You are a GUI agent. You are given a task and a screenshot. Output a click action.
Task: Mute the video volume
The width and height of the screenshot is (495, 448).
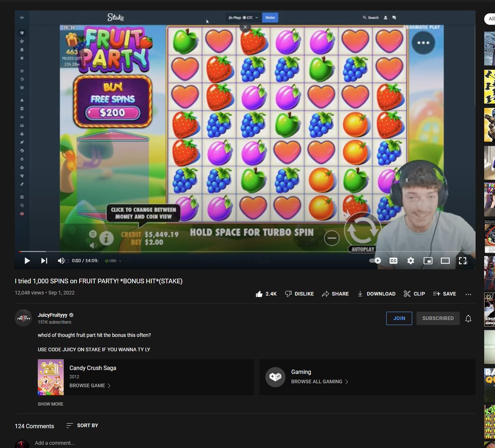[61, 260]
